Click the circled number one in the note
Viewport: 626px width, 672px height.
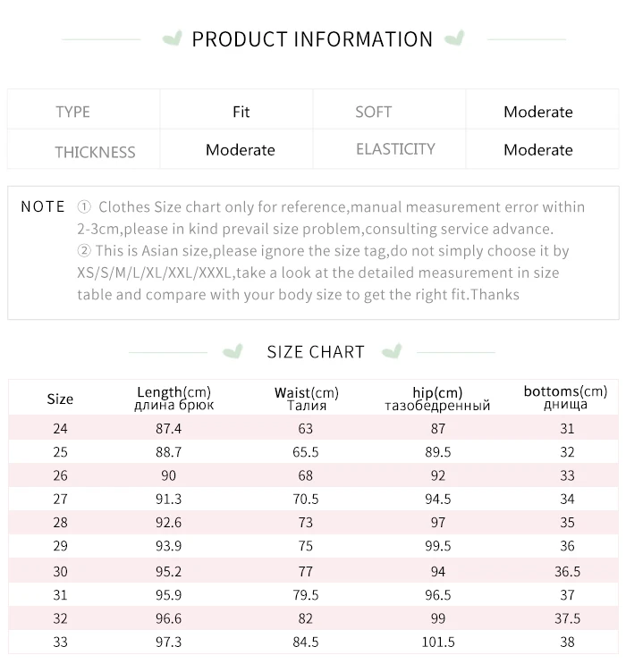point(84,207)
